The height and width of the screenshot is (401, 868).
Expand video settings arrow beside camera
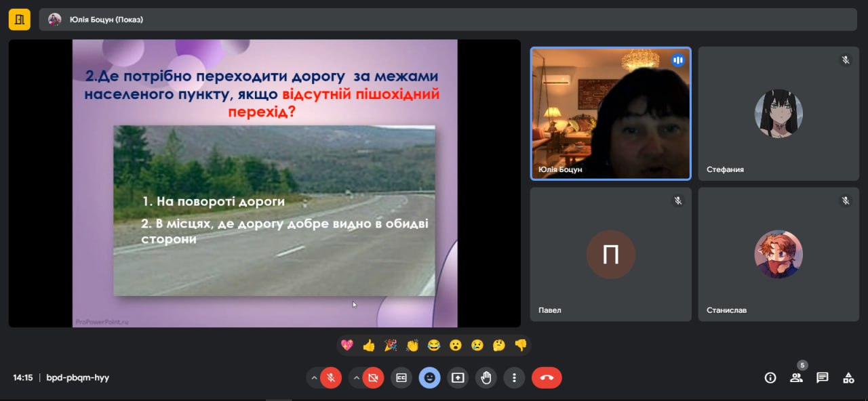(x=355, y=378)
